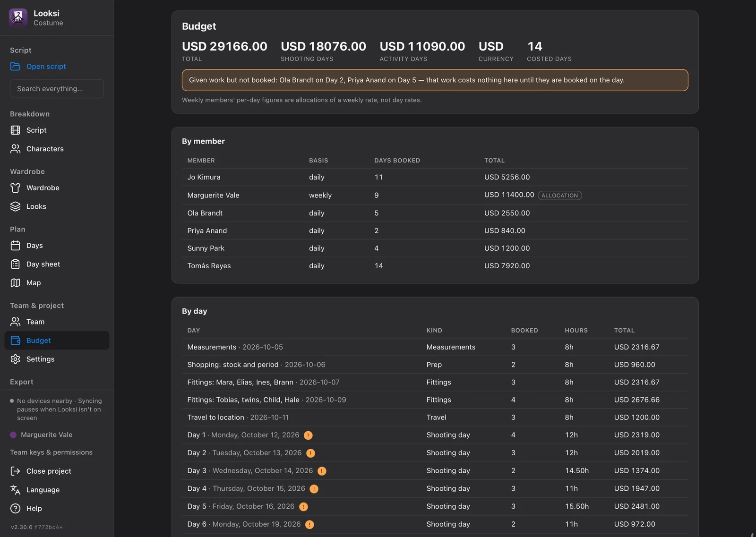Select the Team menu label
This screenshot has height=537, width=756.
35,322
